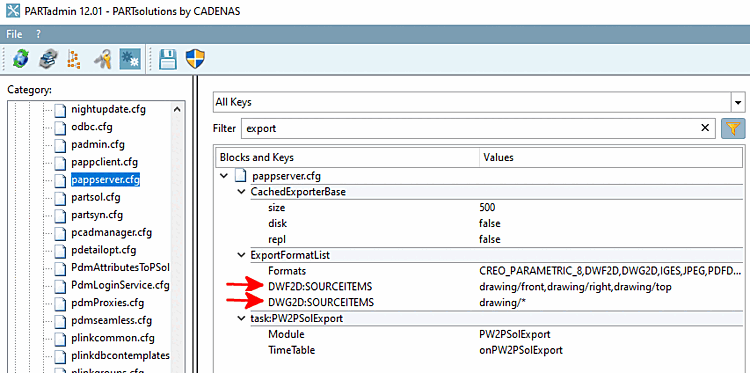Open the File menu
750x373 pixels.
[14, 34]
